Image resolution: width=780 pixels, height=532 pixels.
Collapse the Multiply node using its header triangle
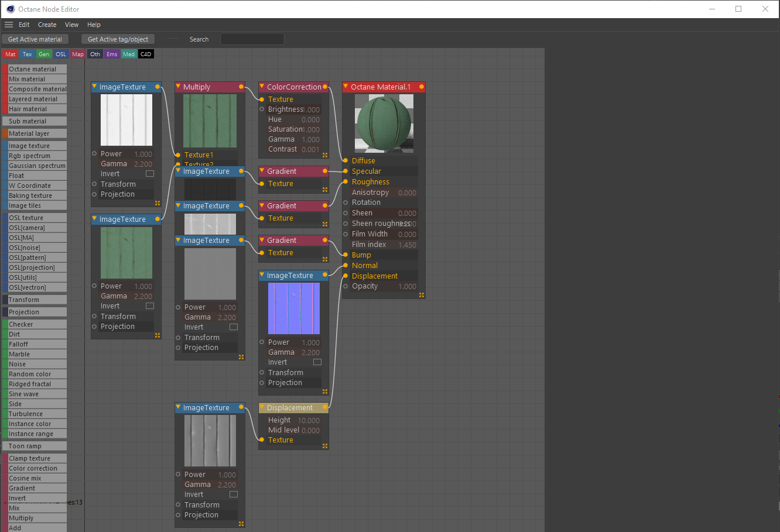click(179, 87)
